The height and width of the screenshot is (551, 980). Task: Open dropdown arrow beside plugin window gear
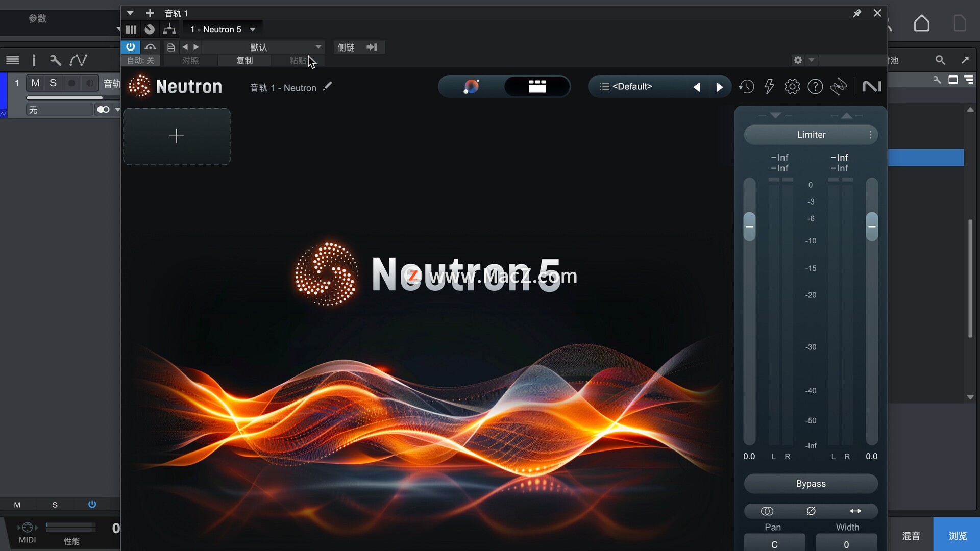812,60
